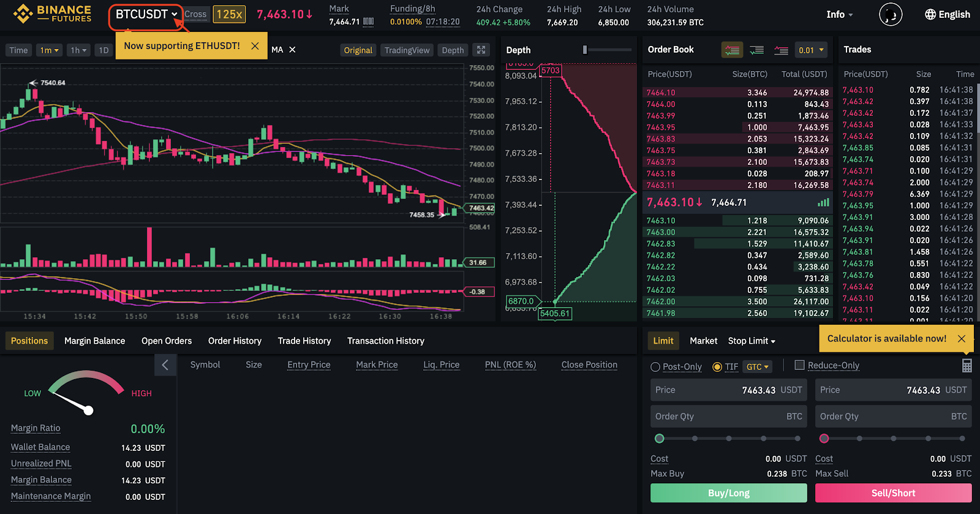
Task: Click the Liq. Price column header
Action: (x=441, y=365)
